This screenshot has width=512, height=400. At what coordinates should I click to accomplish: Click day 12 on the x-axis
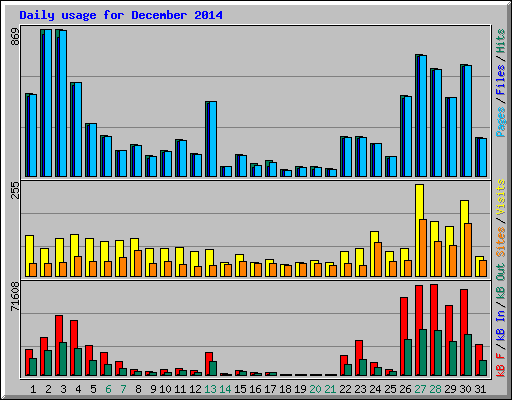pos(195,389)
